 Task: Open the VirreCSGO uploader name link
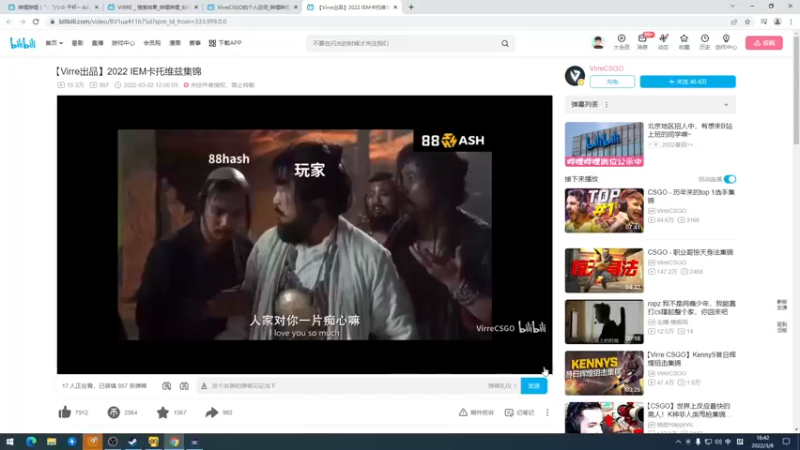coord(606,68)
